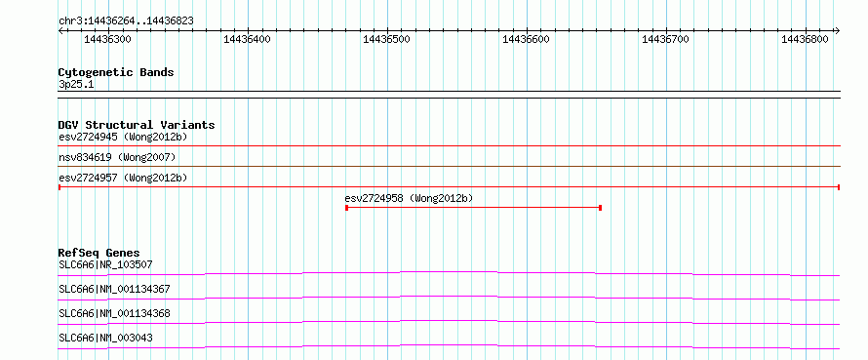Click the brown nsv834619 variant line
Screen dimensions: 868x360
[x=449, y=166]
